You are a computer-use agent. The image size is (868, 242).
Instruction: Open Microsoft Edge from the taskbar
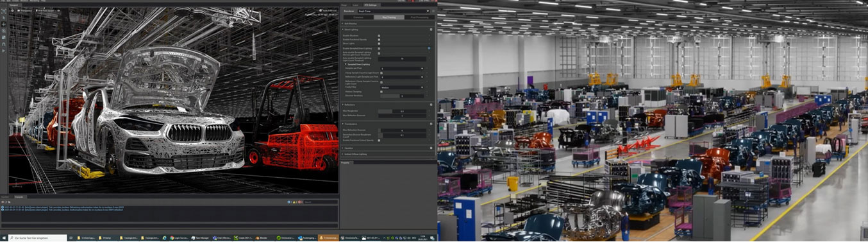point(164,238)
